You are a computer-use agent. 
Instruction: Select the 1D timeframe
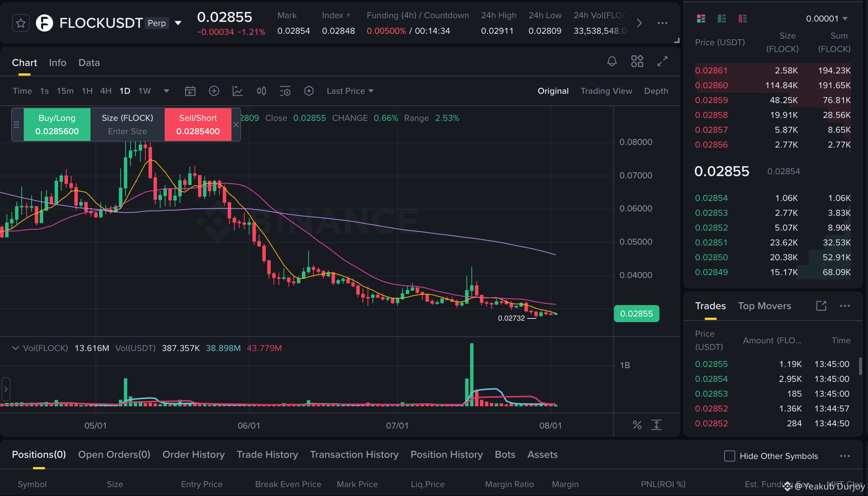125,91
